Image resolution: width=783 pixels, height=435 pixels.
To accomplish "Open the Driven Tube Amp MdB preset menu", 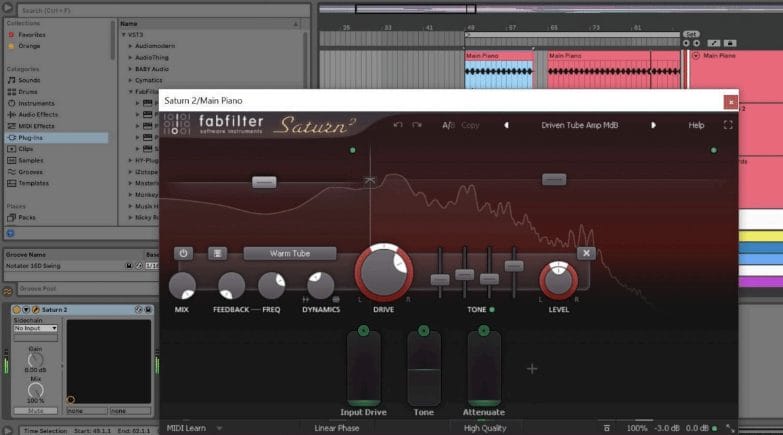I will [580, 125].
